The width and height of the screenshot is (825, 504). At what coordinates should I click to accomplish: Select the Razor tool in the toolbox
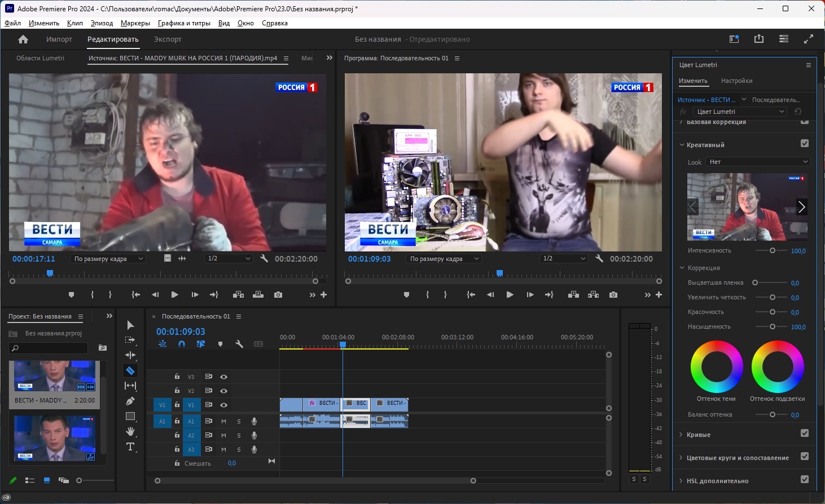coord(130,370)
